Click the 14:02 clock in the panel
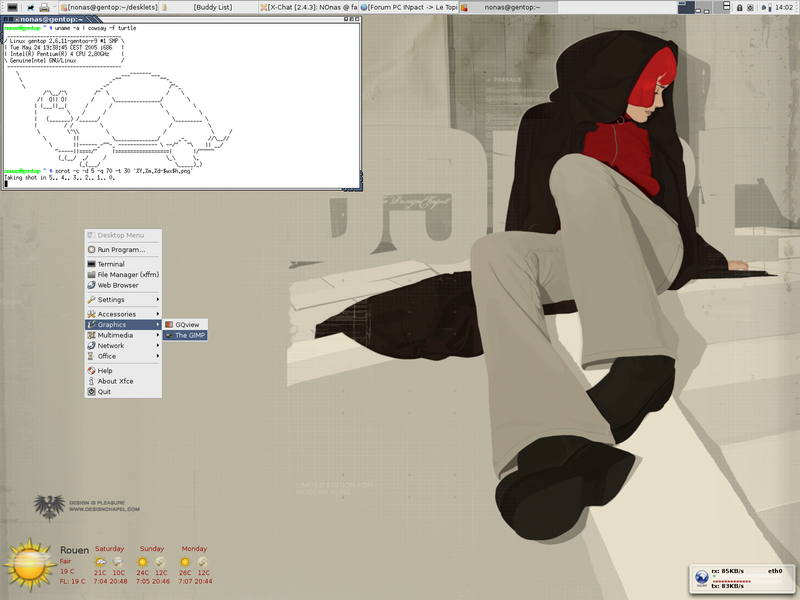Image resolution: width=800 pixels, height=600 pixels. tap(784, 7)
